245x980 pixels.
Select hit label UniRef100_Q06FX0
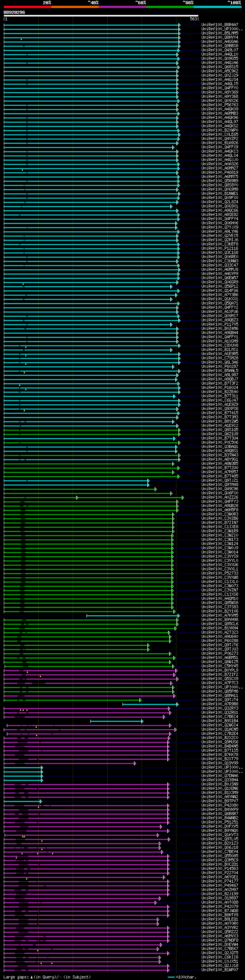pos(220,493)
